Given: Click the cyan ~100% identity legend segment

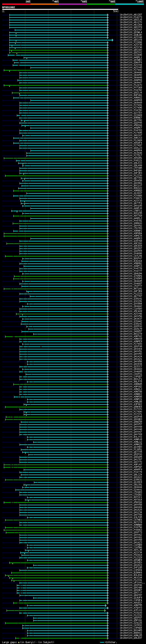Looking at the screenshot, I should coord(130,4).
